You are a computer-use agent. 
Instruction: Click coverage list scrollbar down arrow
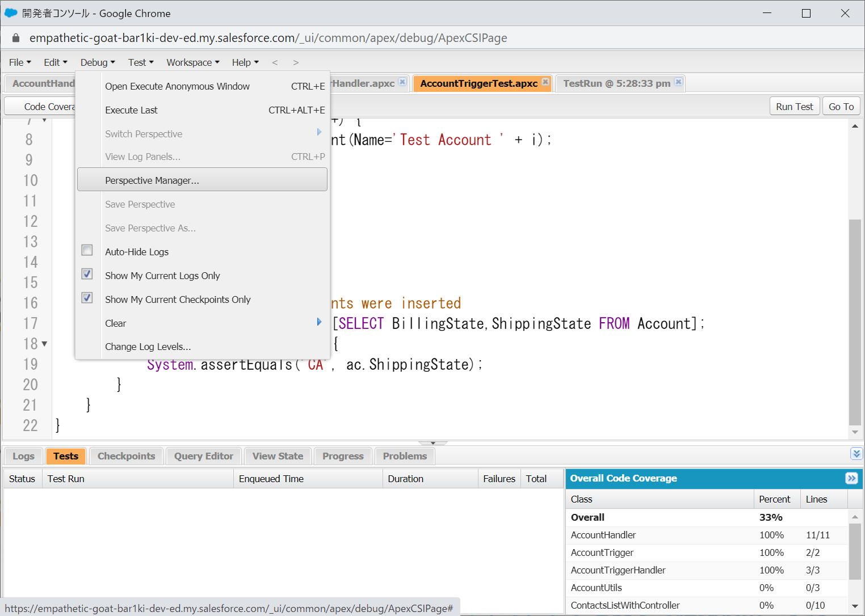click(x=855, y=606)
